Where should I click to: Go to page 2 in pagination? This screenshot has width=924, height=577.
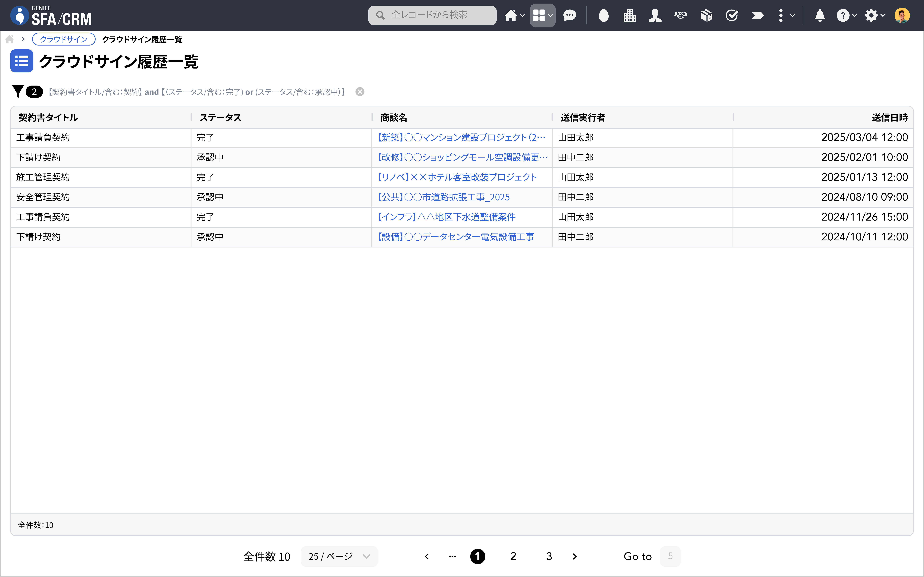pos(513,556)
